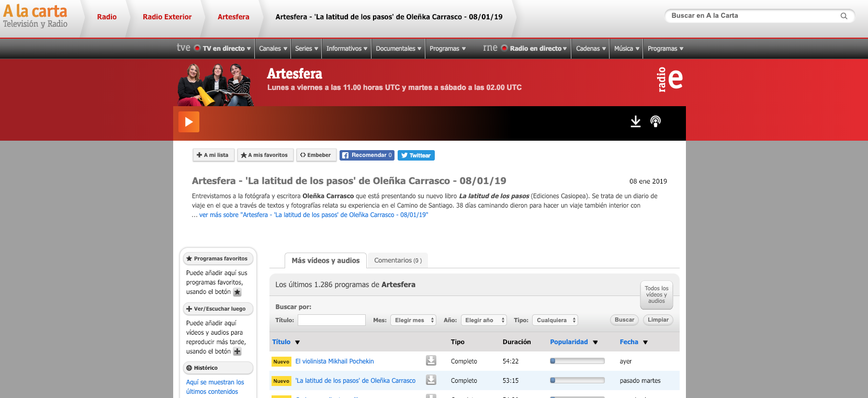Click plus icon in Ver/Escuchar luego text
The image size is (868, 398).
tap(238, 352)
